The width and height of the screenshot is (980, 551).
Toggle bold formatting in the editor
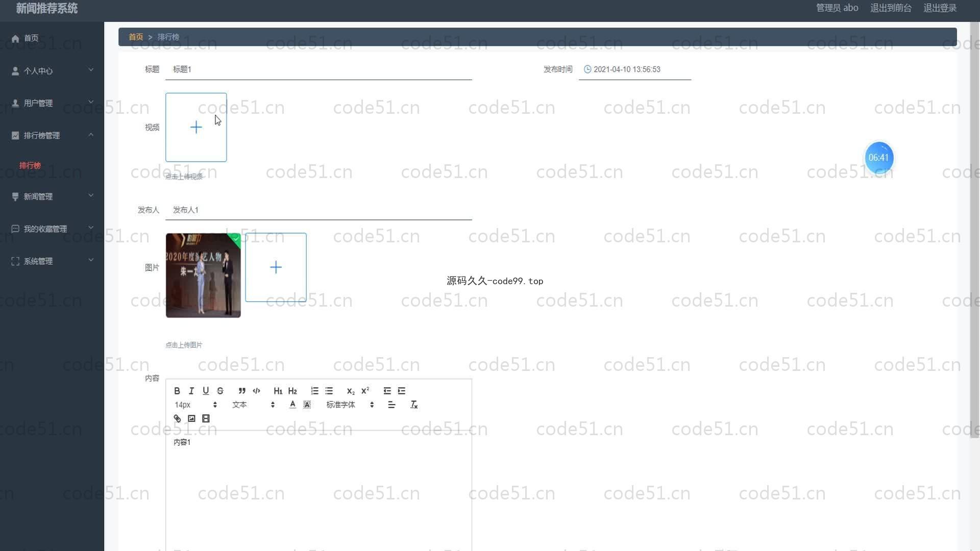pos(177,391)
